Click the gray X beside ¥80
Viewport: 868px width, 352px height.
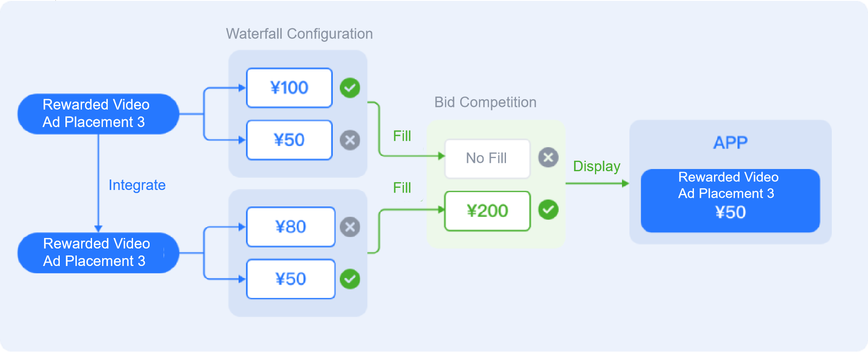click(x=350, y=227)
